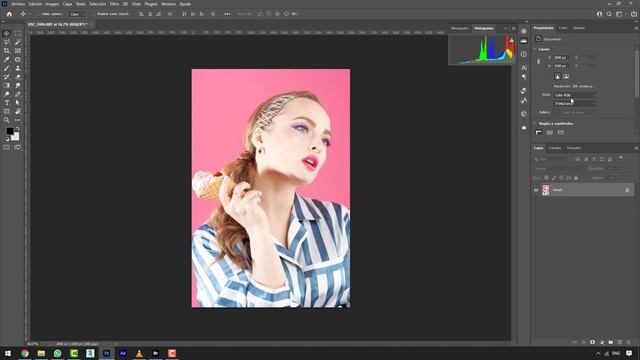The width and height of the screenshot is (640, 360).
Task: Open the Filtro menu
Action: coord(114,4)
